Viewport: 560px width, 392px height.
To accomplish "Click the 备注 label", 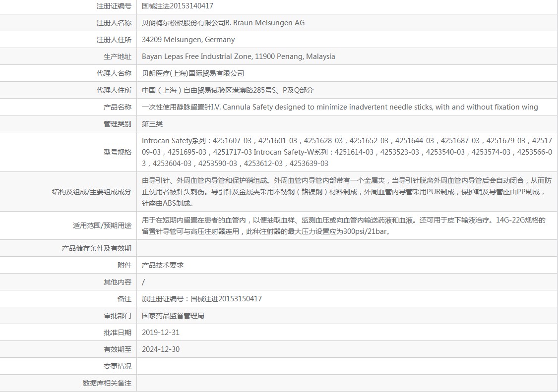I will (x=124, y=299).
